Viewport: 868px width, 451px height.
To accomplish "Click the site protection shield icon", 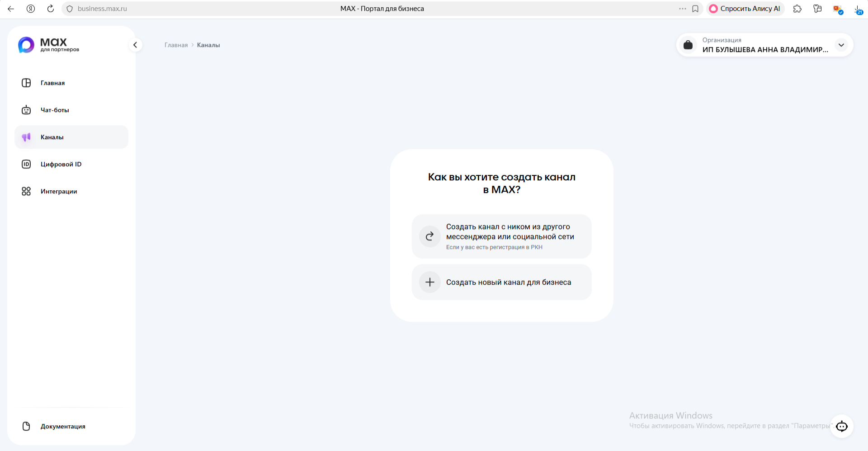I will click(x=70, y=9).
